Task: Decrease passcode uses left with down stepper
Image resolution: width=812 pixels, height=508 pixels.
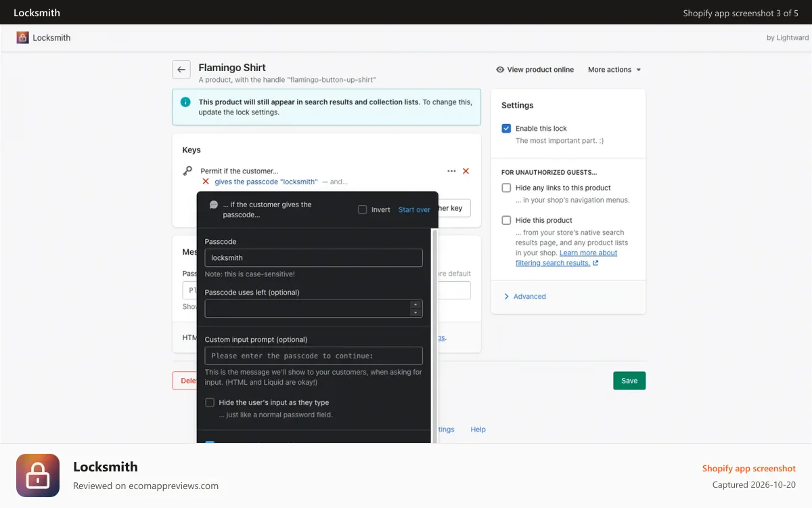Action: pyautogui.click(x=415, y=313)
